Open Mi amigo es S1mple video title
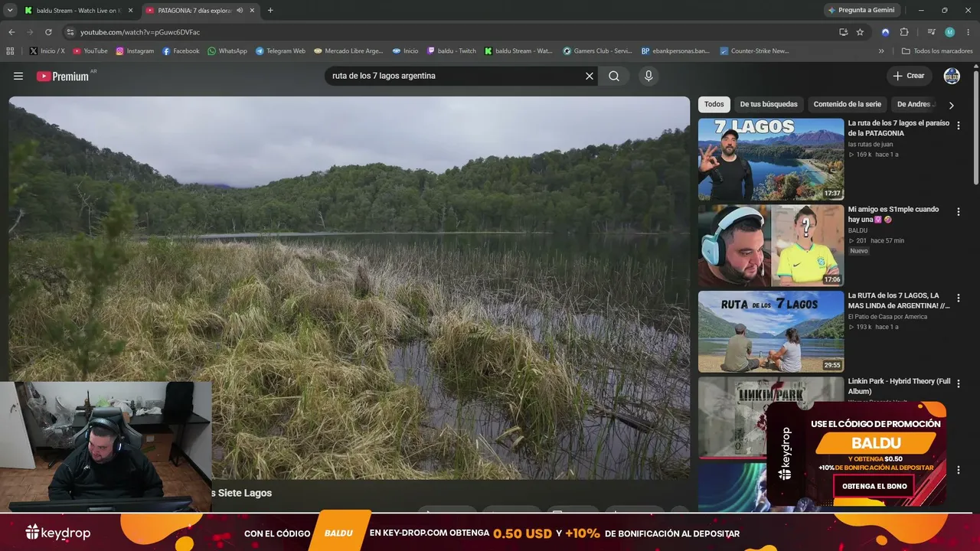This screenshot has height=551, width=980. pos(893,214)
